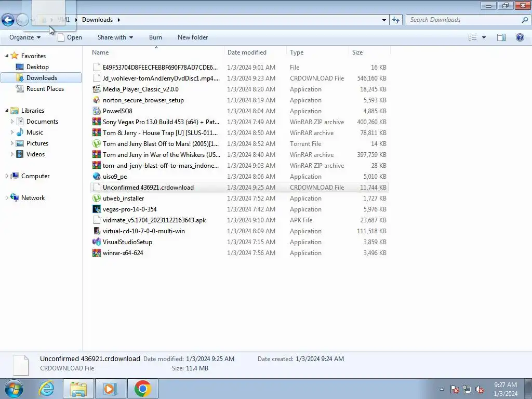Click the Change your view icon
This screenshot has width=532, height=399.
tap(472, 37)
